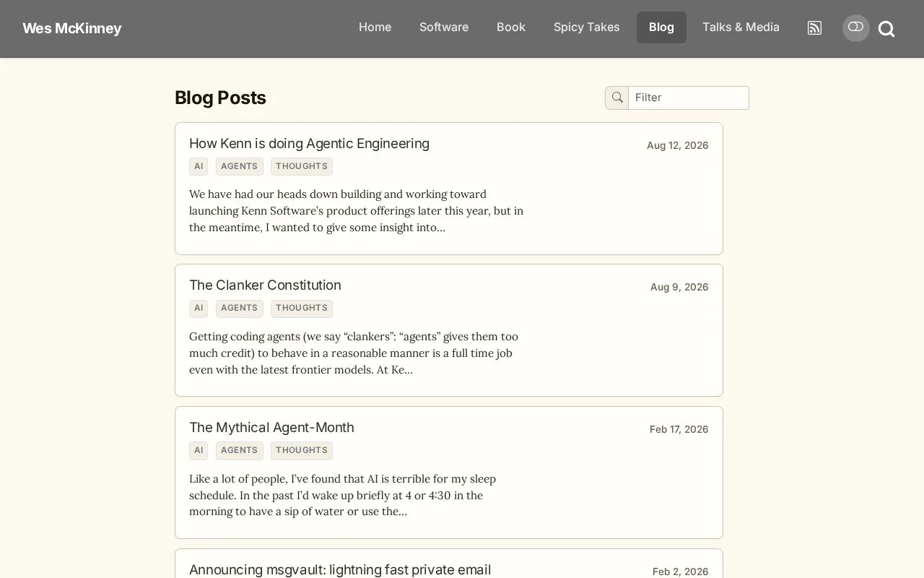Click AI tag on Mythical Agent-Month post
The height and width of the screenshot is (578, 924).
(x=199, y=450)
